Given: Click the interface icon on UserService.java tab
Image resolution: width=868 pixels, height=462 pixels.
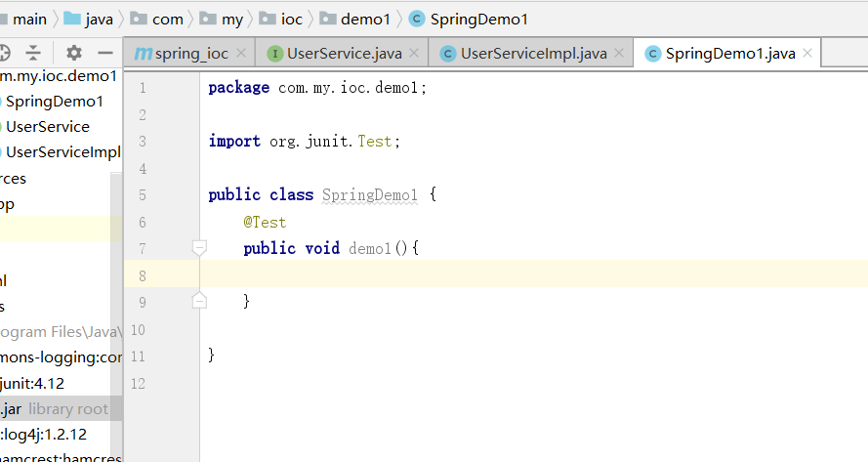Looking at the screenshot, I should [x=274, y=54].
